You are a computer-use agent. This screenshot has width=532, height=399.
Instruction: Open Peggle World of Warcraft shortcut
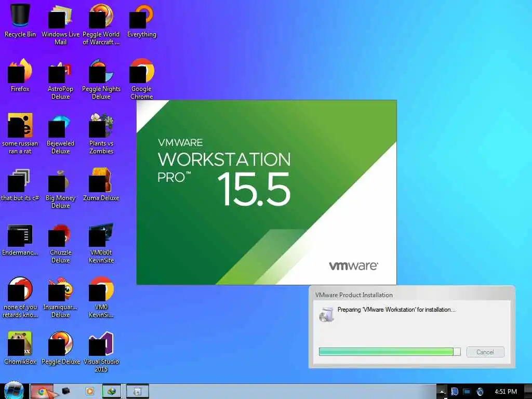(x=101, y=24)
